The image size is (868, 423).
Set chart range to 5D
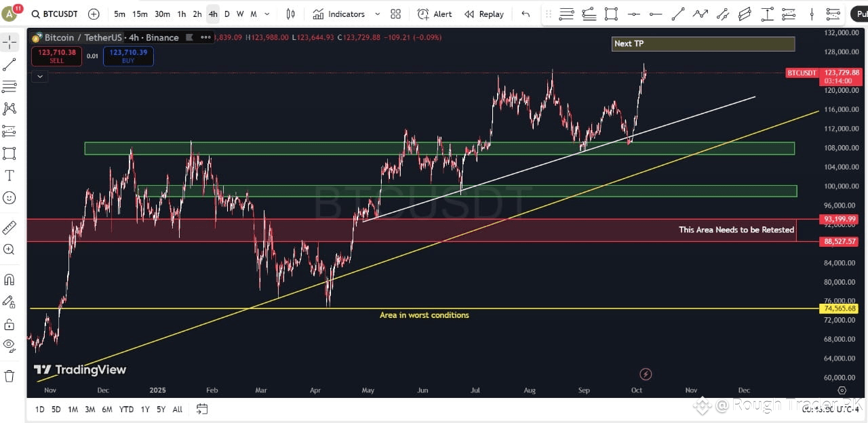tap(56, 409)
